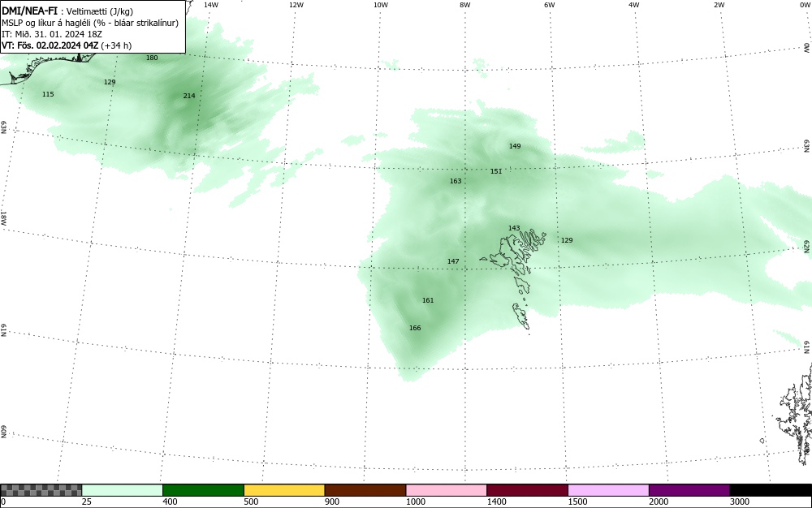The image size is (812, 508).
Task: Click the brown 900–1000 legend swatch
Action: pyautogui.click(x=365, y=490)
